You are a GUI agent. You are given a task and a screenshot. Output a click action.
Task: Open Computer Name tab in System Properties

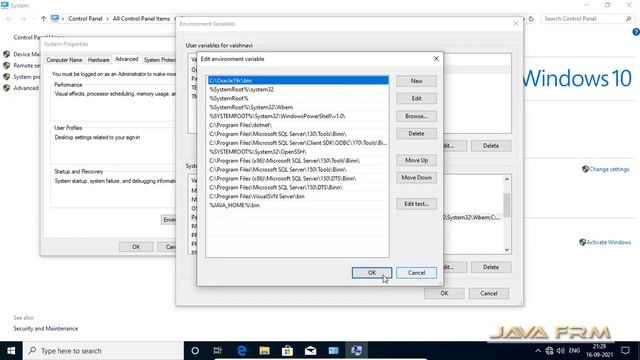point(64,60)
